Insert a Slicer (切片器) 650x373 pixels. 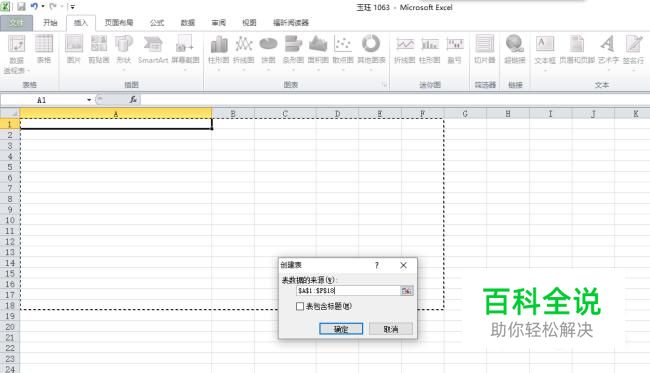[x=485, y=50]
